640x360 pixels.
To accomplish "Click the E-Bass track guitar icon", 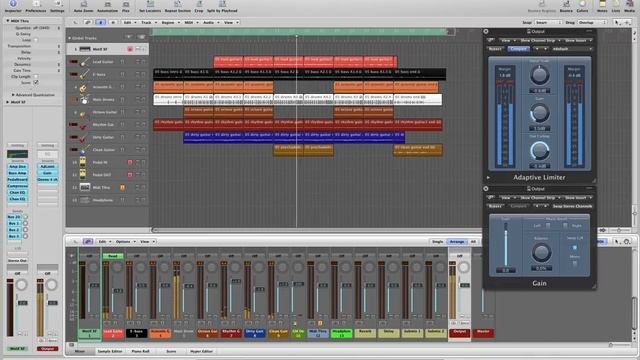I will pyautogui.click(x=84, y=74).
